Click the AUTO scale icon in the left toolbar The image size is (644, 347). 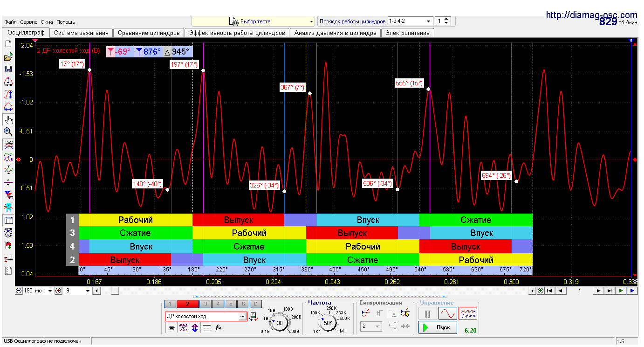click(x=8, y=82)
